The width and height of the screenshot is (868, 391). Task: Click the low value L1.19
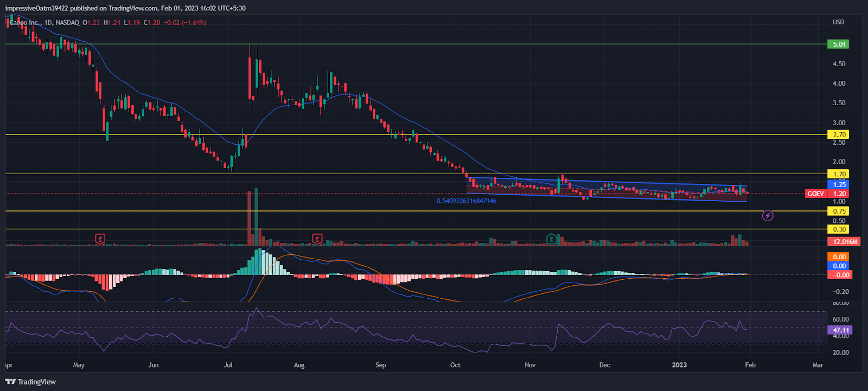[132, 22]
